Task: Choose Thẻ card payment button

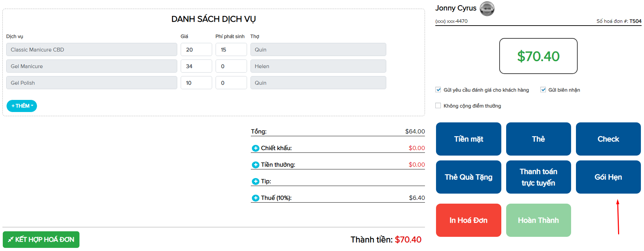Action: [x=538, y=139]
